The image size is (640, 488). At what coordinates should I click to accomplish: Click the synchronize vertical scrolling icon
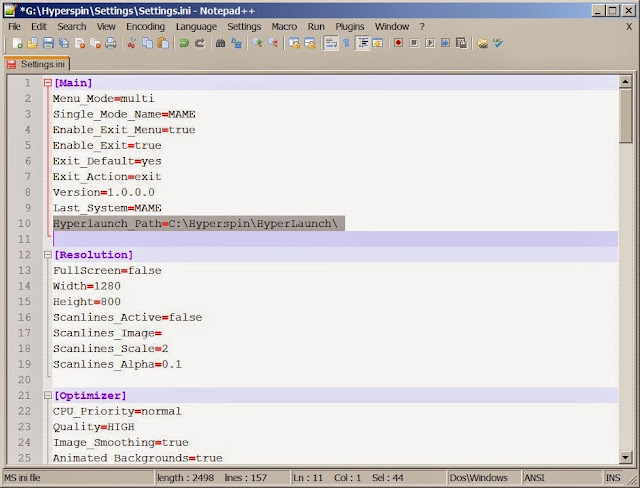[294, 43]
